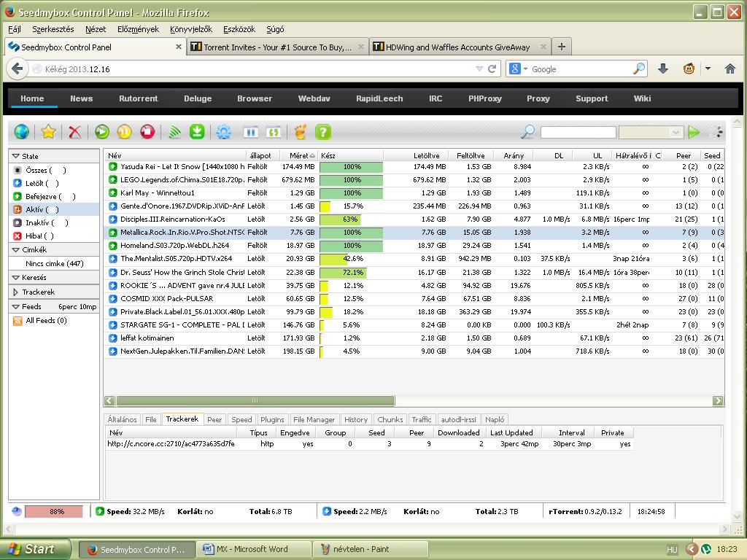This screenshot has width=747, height=560.
Task: Click the yellow star toolbar icon
Action: 48,132
